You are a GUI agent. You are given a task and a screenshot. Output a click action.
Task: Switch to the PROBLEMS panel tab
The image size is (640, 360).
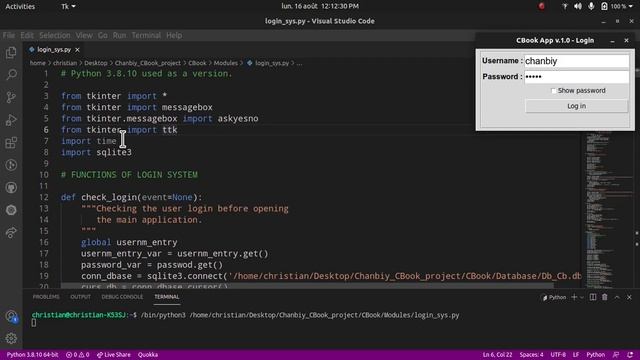click(46, 297)
